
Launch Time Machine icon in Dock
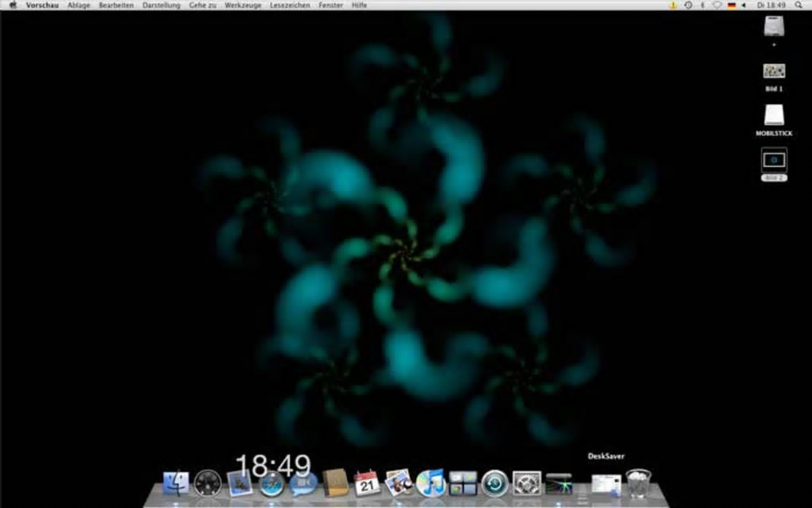(494, 483)
